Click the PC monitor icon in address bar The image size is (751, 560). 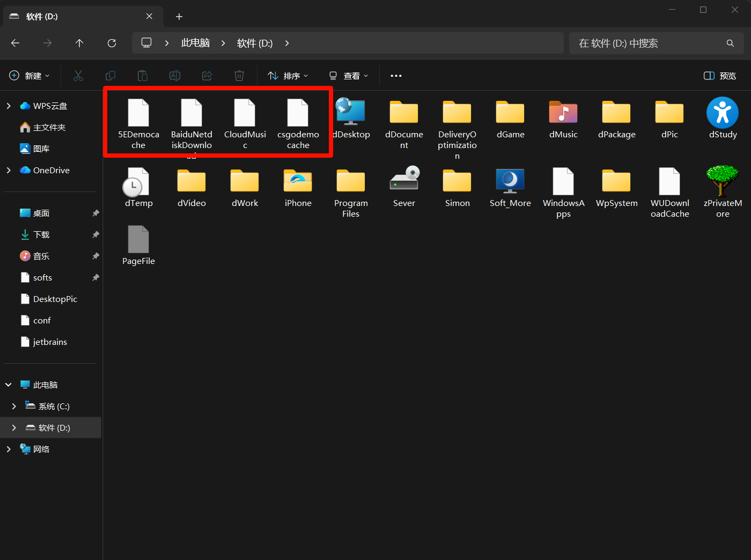146,43
